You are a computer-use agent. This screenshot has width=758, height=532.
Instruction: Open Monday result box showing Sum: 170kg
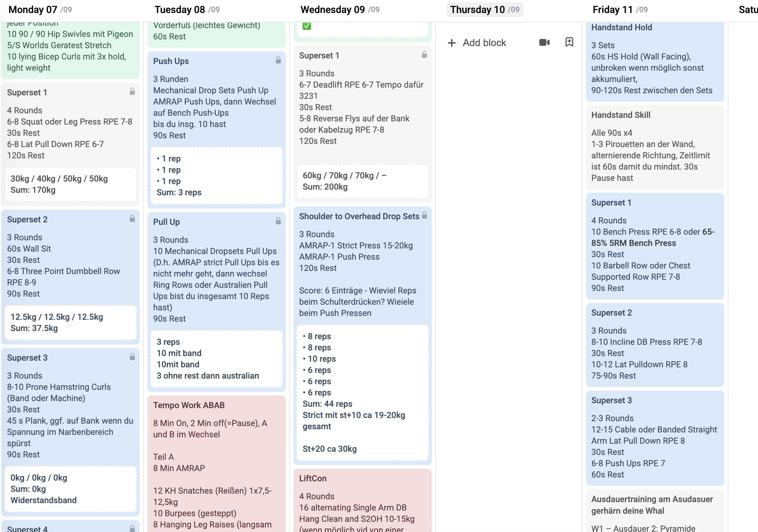[70, 184]
